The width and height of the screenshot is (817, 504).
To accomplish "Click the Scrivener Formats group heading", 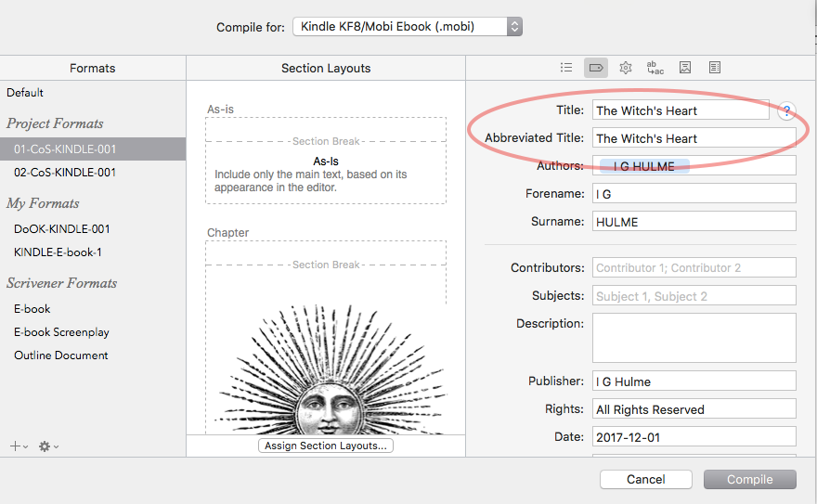I will [x=61, y=283].
